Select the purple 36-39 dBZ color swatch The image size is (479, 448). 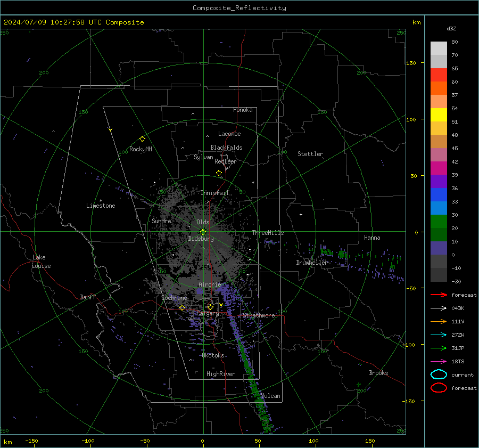439,182
